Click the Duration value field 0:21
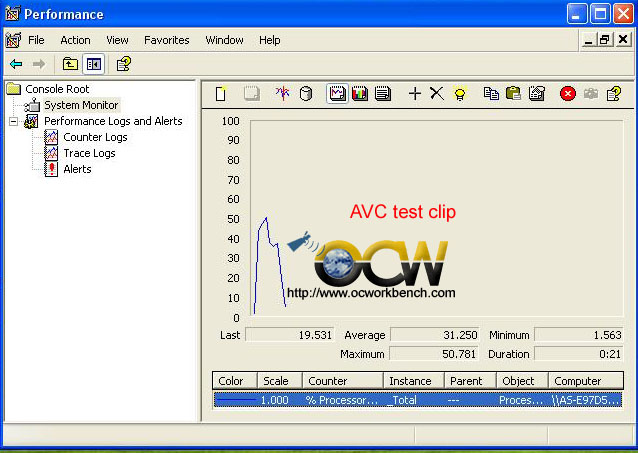Image resolution: width=638 pixels, height=453 pixels. pos(579,354)
